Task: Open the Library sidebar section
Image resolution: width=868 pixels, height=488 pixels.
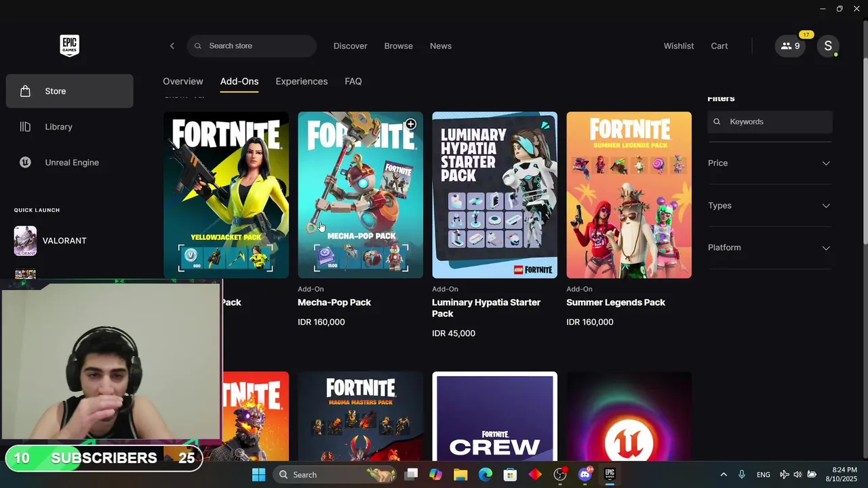Action: pyautogui.click(x=70, y=127)
